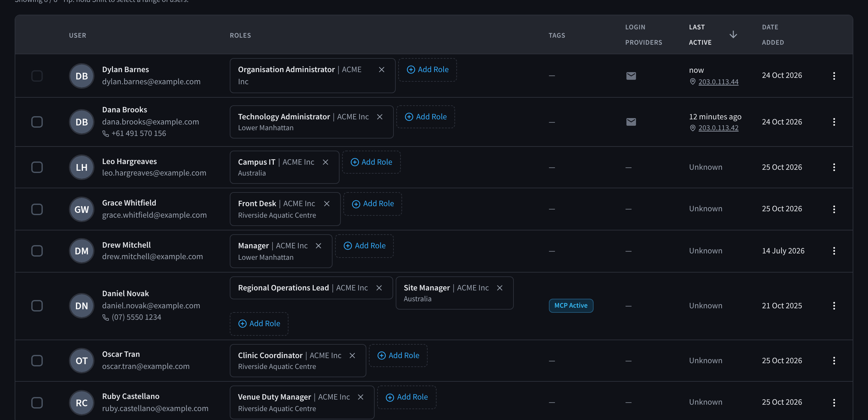Image resolution: width=868 pixels, height=420 pixels.
Task: Add Role for Dylan Barnes
Action: (428, 70)
